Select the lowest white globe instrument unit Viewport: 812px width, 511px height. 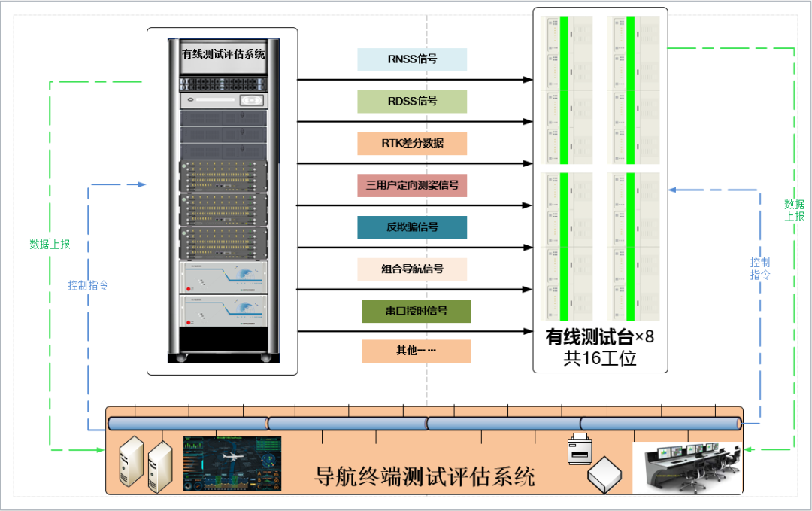tap(224, 311)
